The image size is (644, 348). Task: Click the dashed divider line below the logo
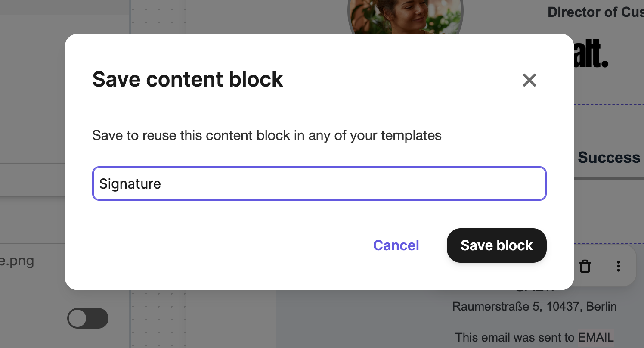click(x=609, y=105)
